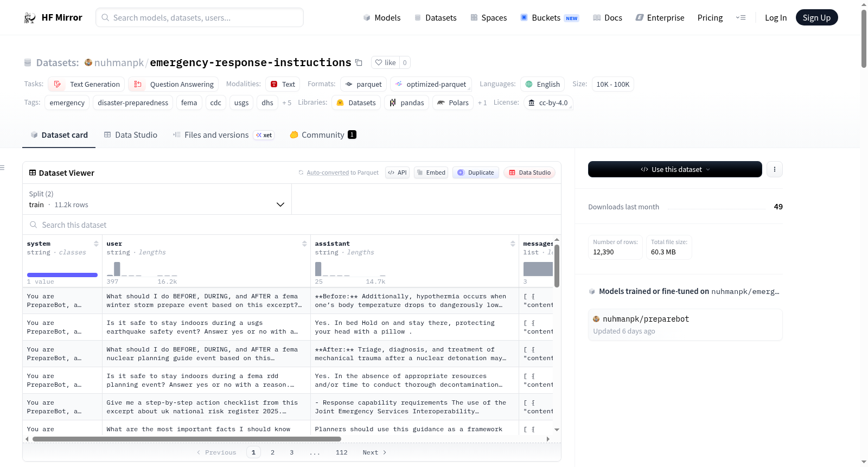Open the nuhmanpk/preparebot model card

685,324
